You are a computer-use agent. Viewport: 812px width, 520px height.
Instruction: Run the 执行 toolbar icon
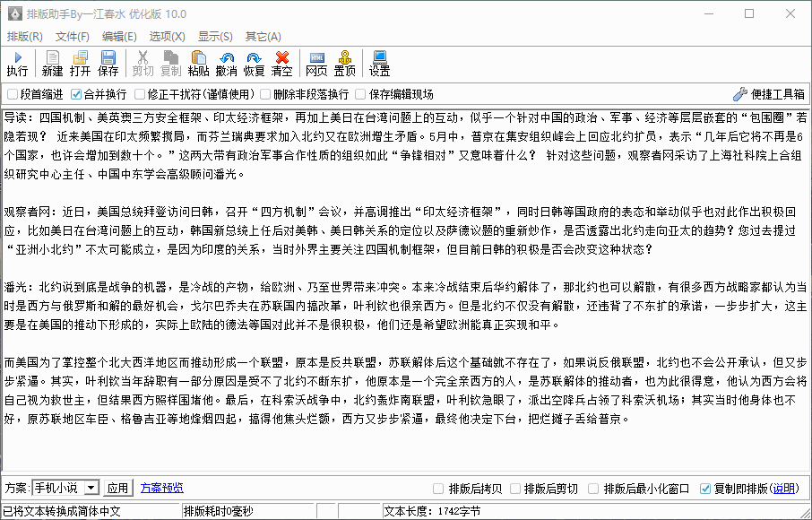coord(17,64)
